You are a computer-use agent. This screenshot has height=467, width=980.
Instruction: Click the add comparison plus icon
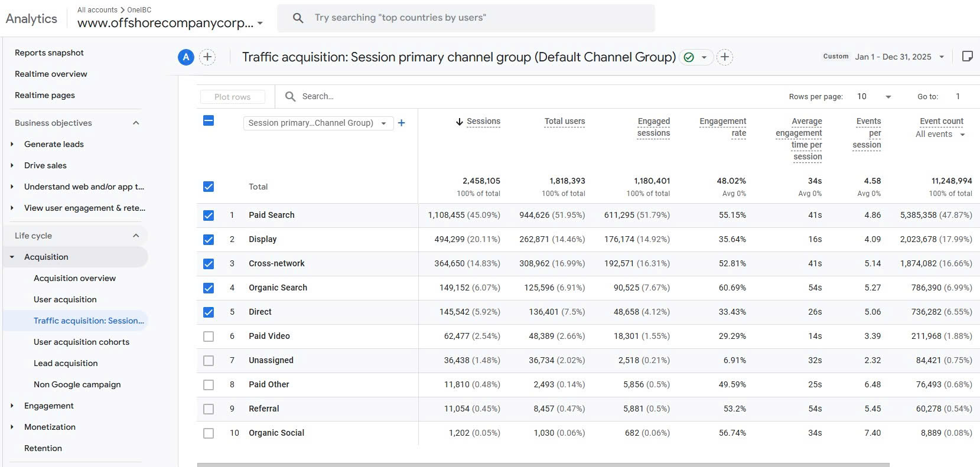pyautogui.click(x=207, y=57)
